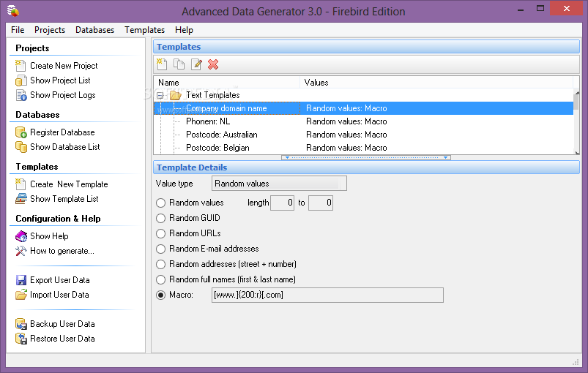Click the template list scroll down arrow
Screen dimensions: 588x373
point(577,152)
